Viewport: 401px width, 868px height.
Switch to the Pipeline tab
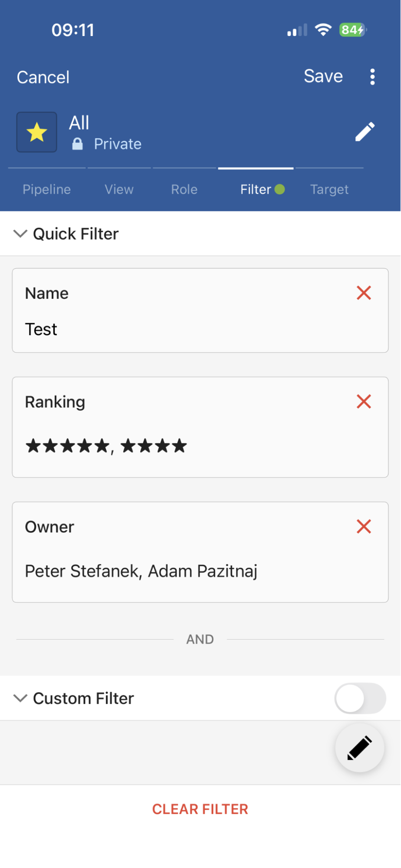pyautogui.click(x=47, y=189)
